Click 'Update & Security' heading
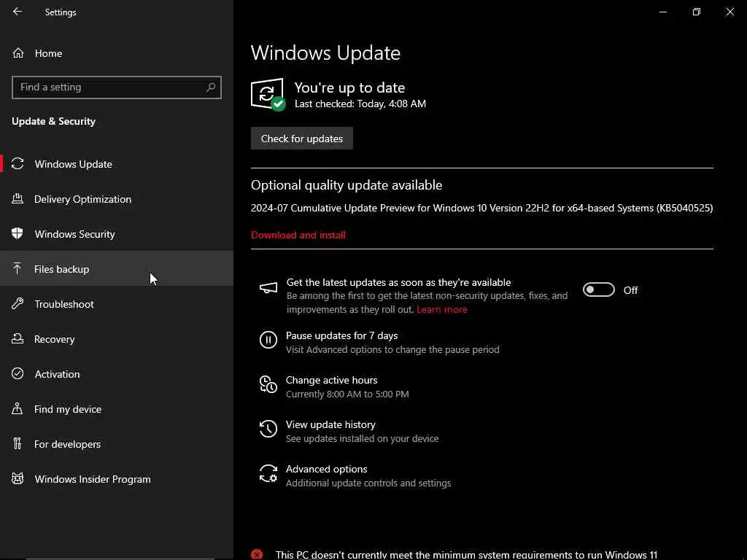This screenshot has width=747, height=560. (x=53, y=122)
